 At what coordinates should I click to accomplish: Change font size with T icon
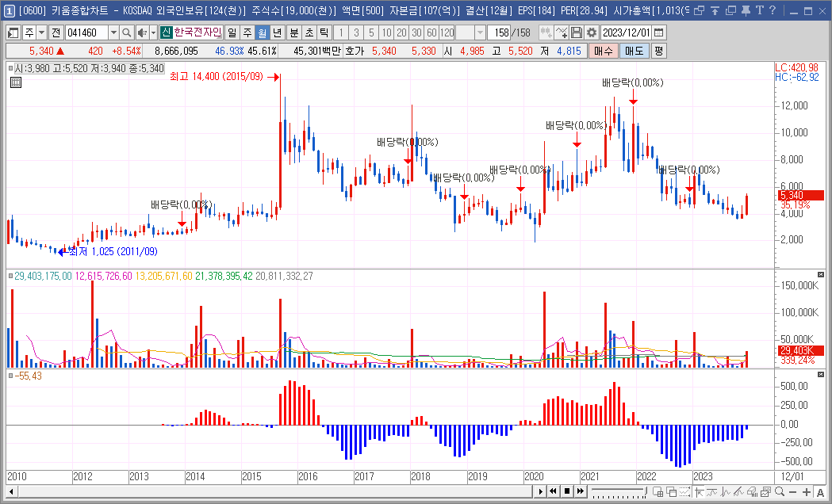[759, 10]
